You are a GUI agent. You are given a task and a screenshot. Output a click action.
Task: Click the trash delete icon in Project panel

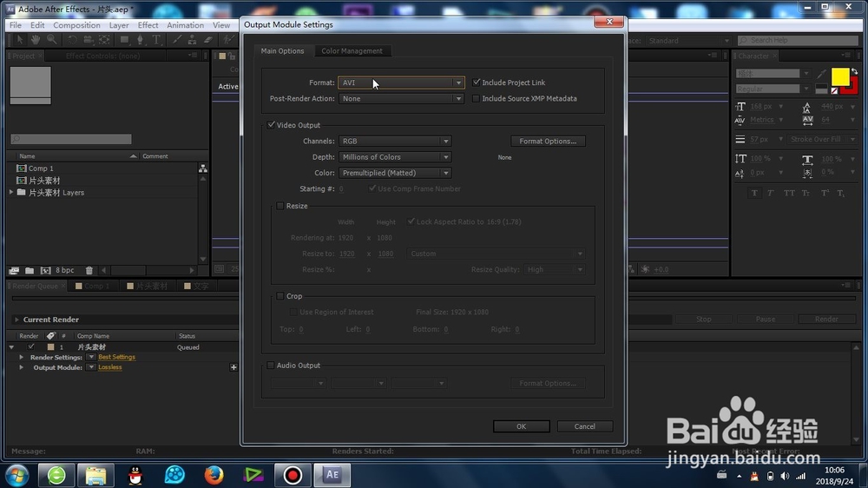(x=89, y=270)
